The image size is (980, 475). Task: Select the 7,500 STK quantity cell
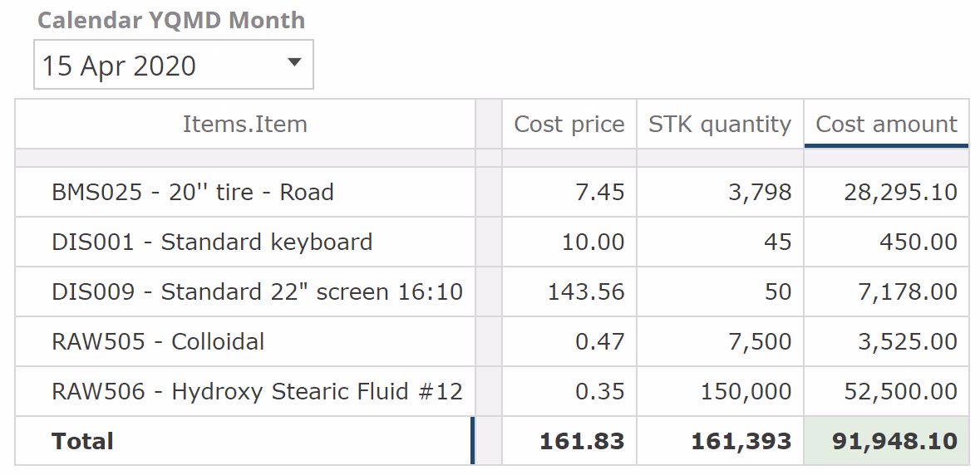click(760, 342)
